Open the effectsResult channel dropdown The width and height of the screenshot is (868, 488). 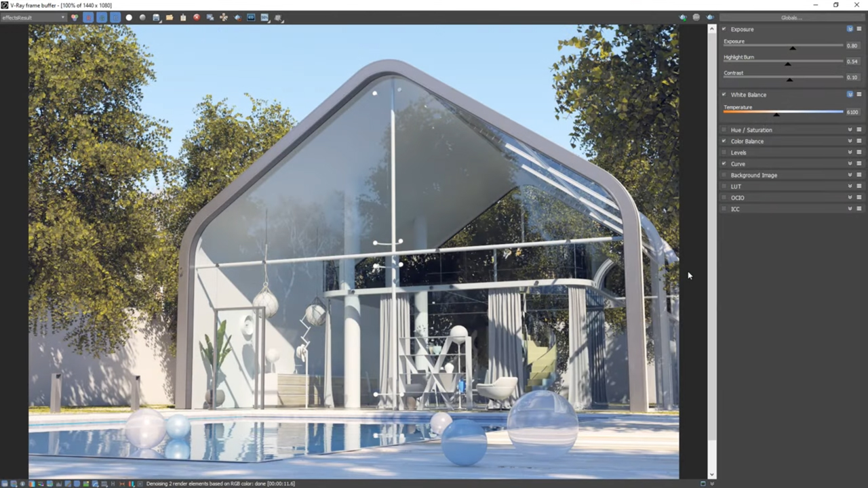(x=33, y=18)
